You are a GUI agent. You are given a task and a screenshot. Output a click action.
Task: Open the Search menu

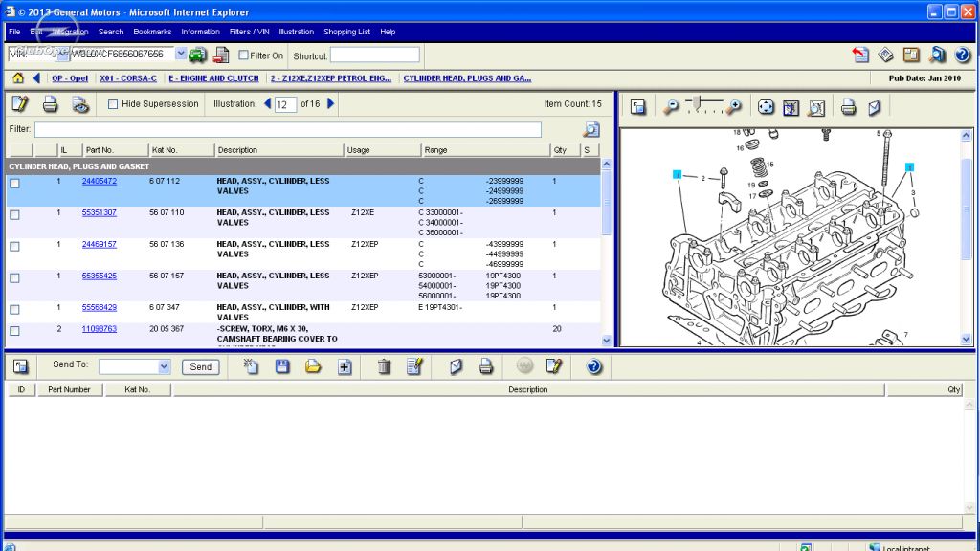click(x=111, y=32)
